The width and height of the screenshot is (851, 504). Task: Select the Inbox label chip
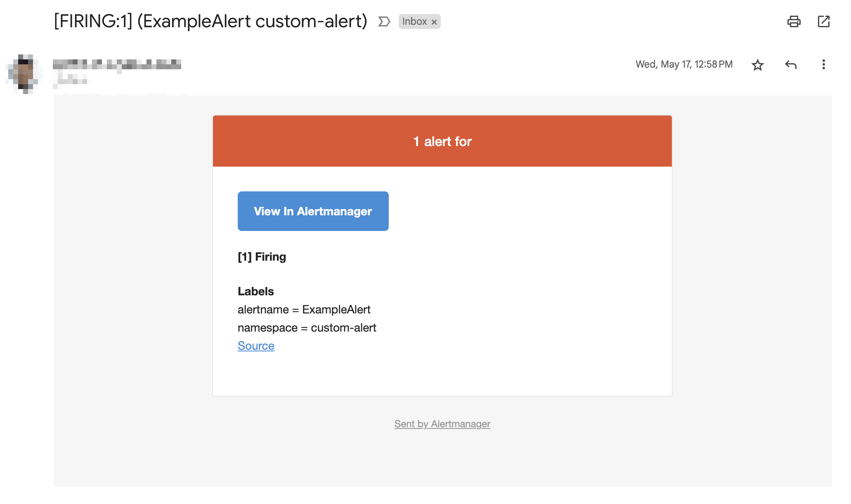[415, 22]
